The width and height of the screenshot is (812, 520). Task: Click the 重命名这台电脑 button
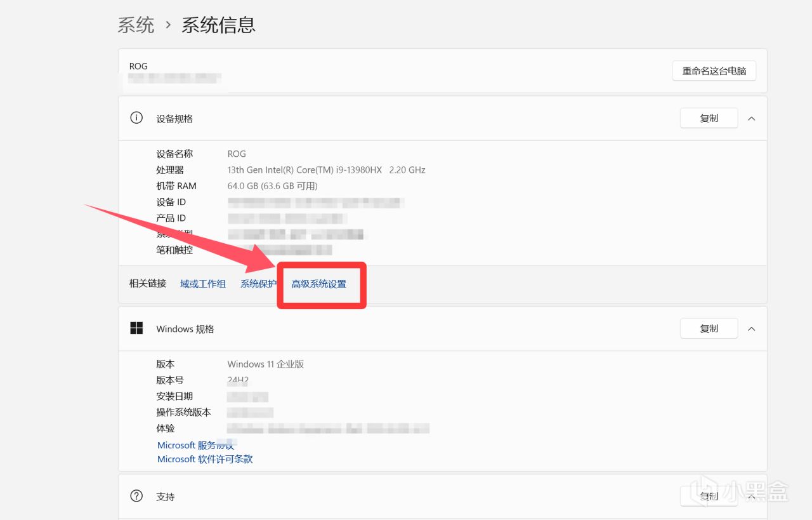pos(714,71)
